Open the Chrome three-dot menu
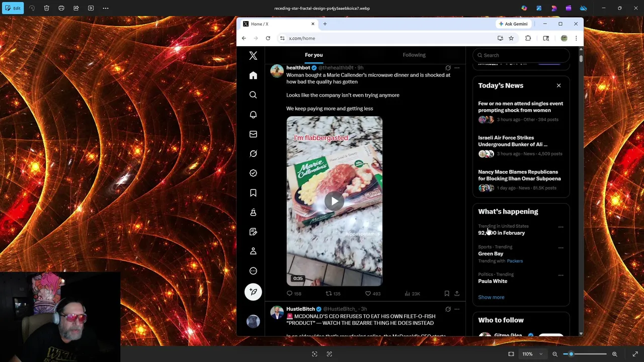Image resolution: width=644 pixels, height=362 pixels. click(576, 38)
